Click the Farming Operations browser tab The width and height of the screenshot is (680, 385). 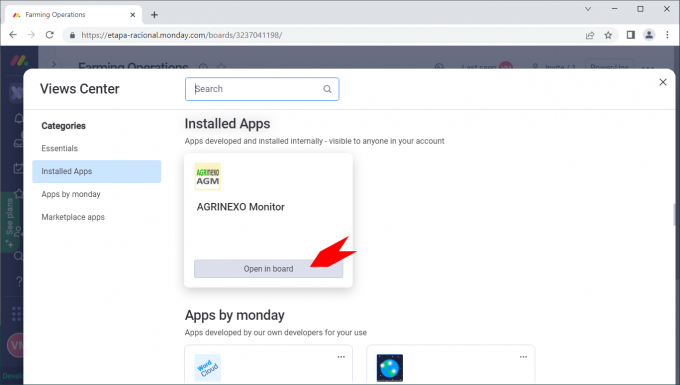[x=73, y=15]
